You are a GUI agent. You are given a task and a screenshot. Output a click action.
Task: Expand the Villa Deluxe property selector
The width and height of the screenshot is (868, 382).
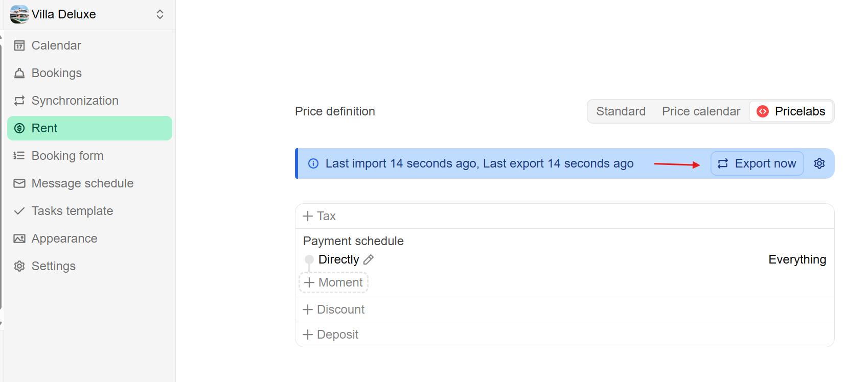[x=160, y=14]
